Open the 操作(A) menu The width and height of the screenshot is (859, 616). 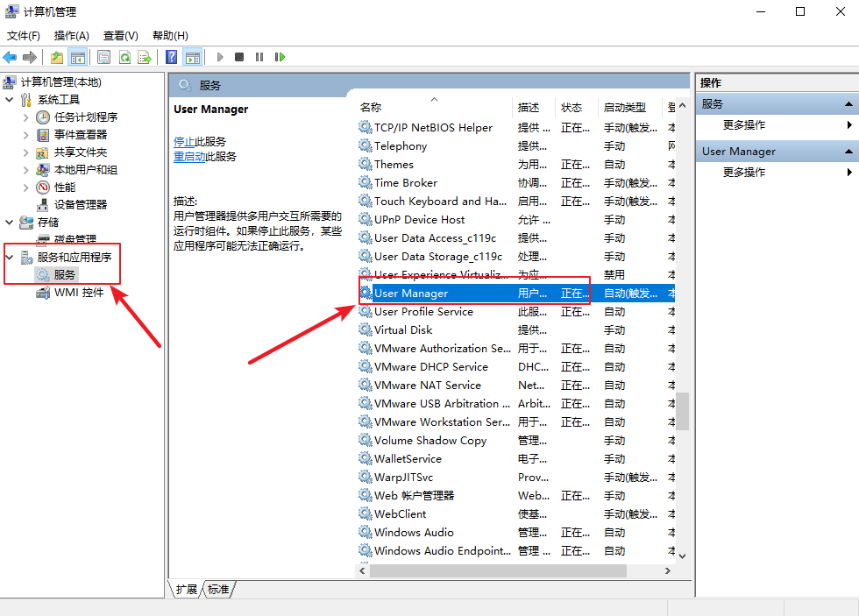pos(71,36)
